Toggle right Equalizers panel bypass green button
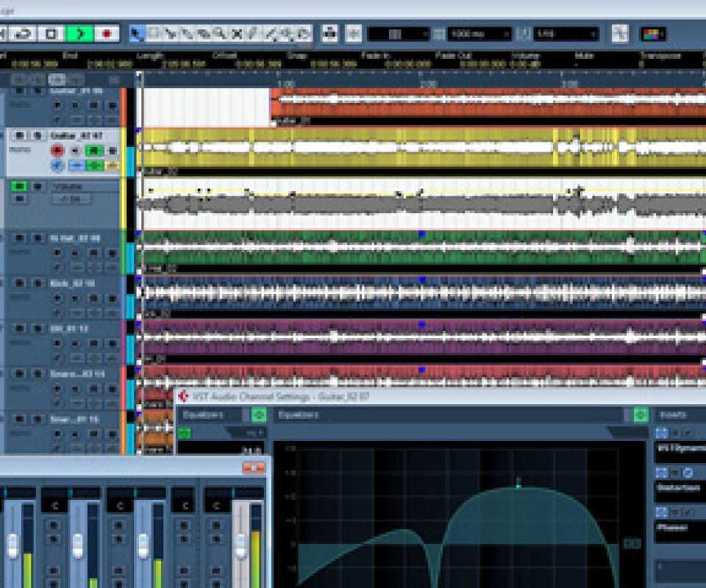The image size is (706, 588). click(641, 415)
